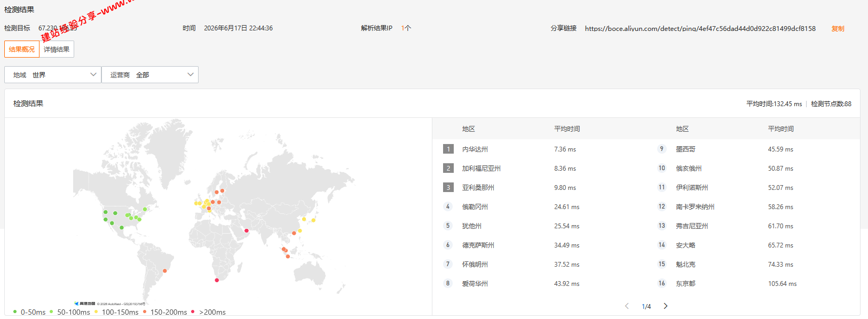Viewport: 868px width, 319px height.
Task: Click rank badge 2 for 加利福尼亚州
Action: [448, 168]
